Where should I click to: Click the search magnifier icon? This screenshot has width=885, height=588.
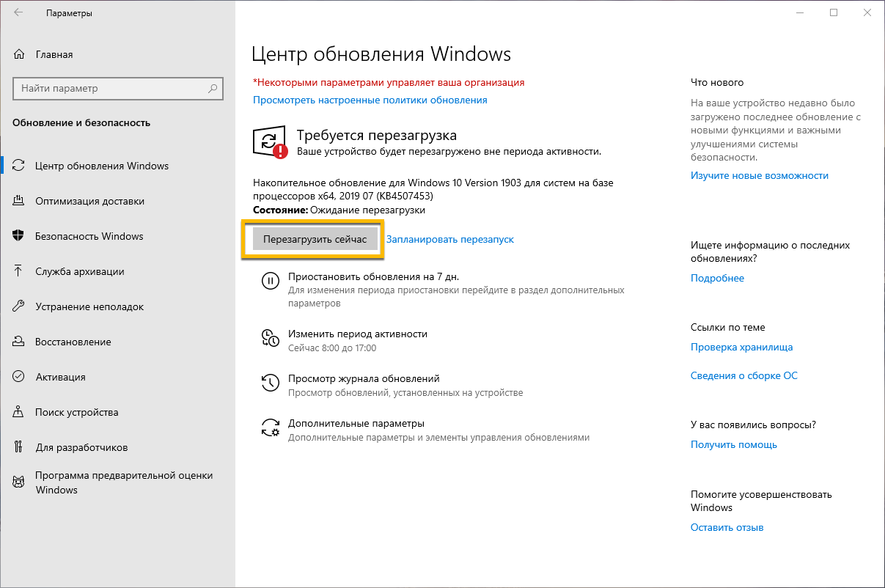[x=213, y=89]
